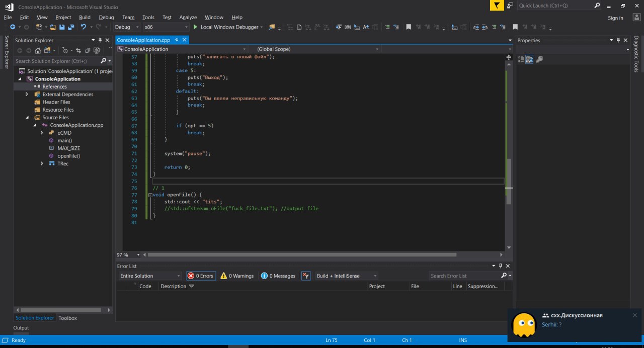Open the Build menu

[x=85, y=17]
